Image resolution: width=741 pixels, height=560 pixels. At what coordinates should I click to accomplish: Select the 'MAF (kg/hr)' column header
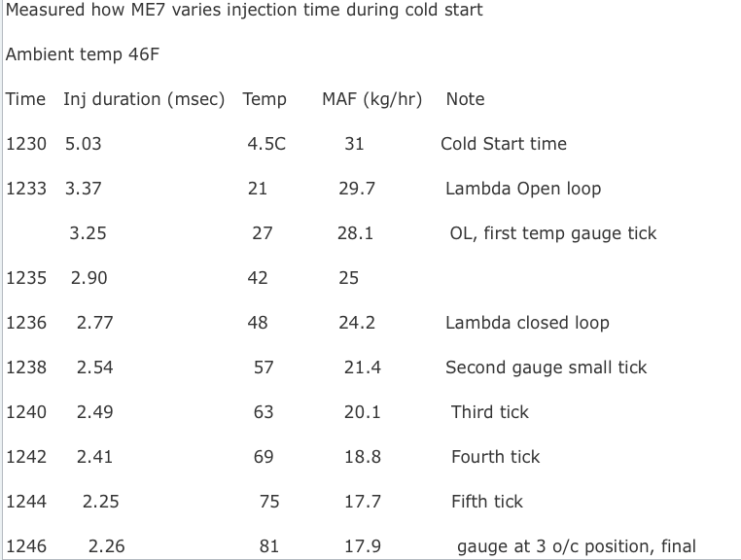[x=371, y=99]
